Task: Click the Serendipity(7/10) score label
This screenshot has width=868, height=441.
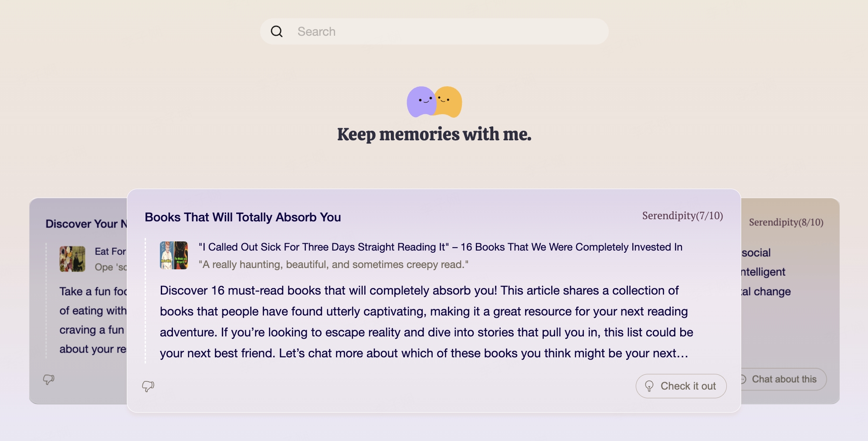Action: coord(682,216)
